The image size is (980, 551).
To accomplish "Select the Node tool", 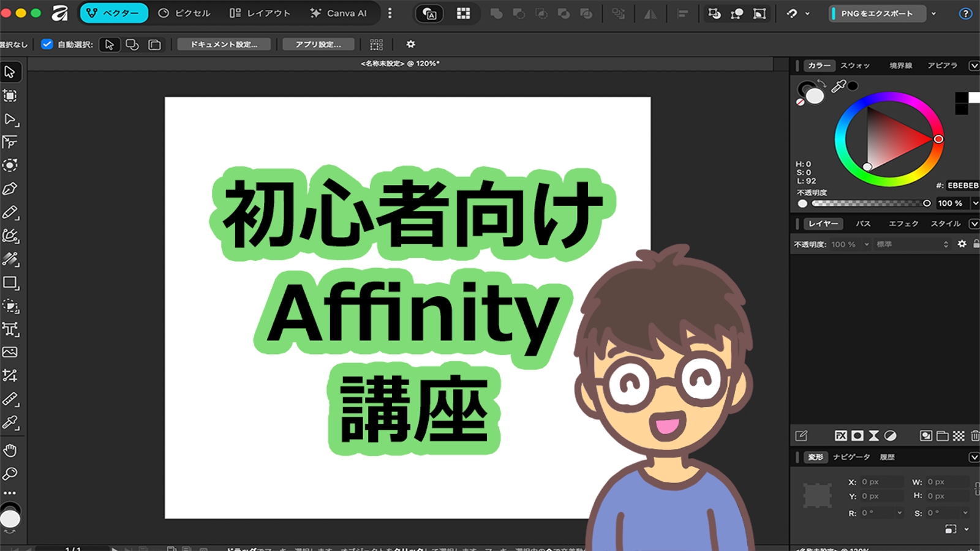I will click(10, 119).
